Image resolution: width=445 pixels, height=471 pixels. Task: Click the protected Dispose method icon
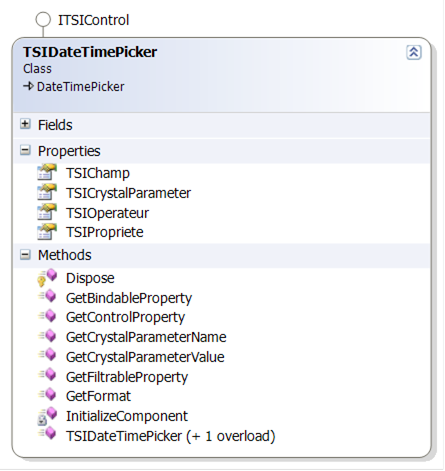coord(47,277)
